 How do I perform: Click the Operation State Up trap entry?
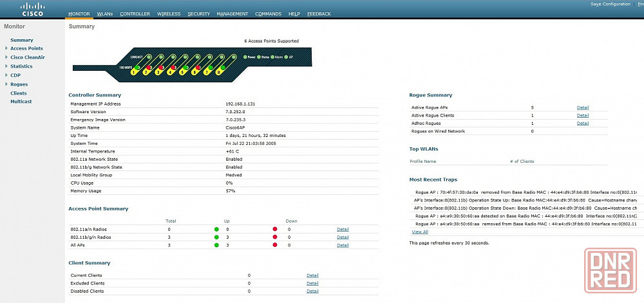pyautogui.click(x=526, y=199)
